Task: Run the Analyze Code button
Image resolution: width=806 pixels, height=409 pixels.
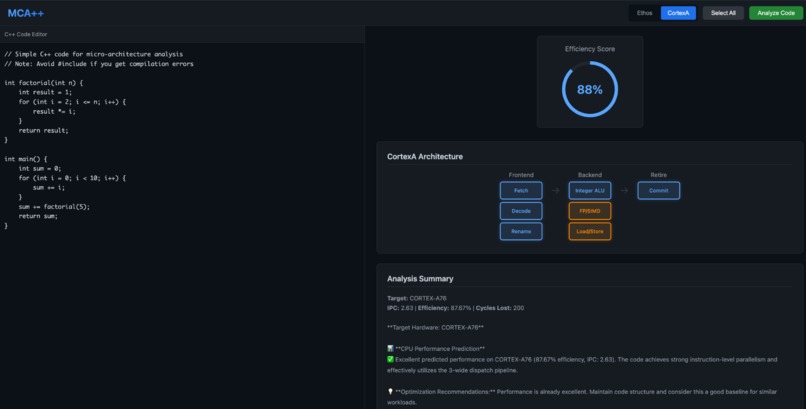Action: click(x=776, y=13)
